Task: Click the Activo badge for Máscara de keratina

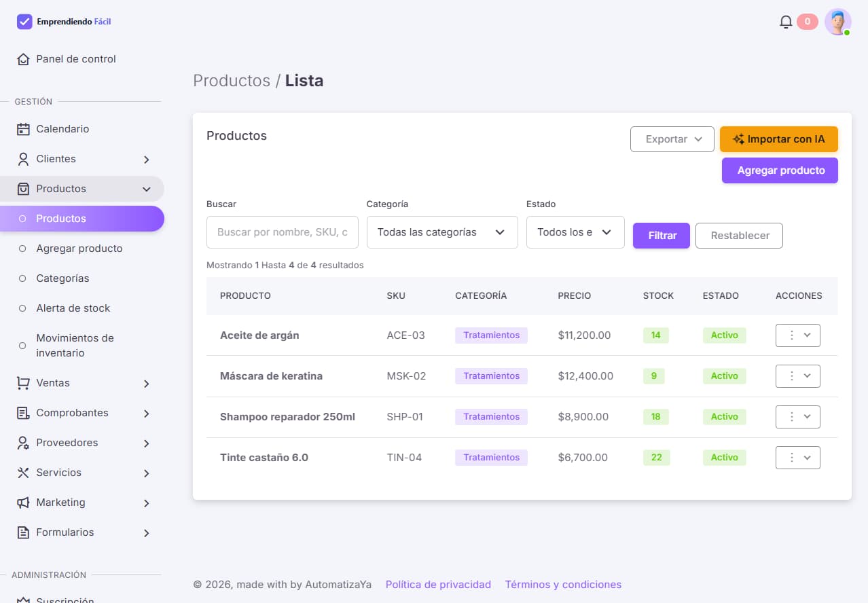Action: tap(725, 376)
